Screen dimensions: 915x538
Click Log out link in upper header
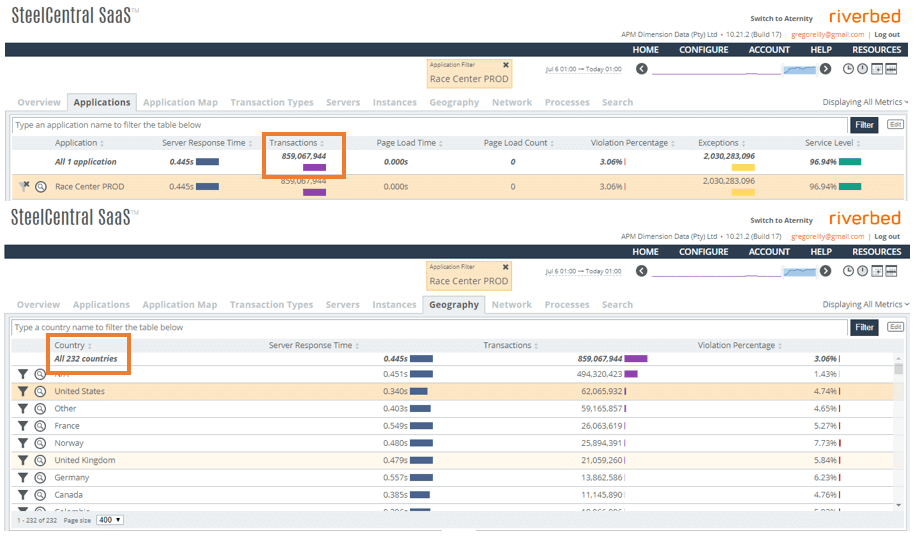tap(887, 34)
